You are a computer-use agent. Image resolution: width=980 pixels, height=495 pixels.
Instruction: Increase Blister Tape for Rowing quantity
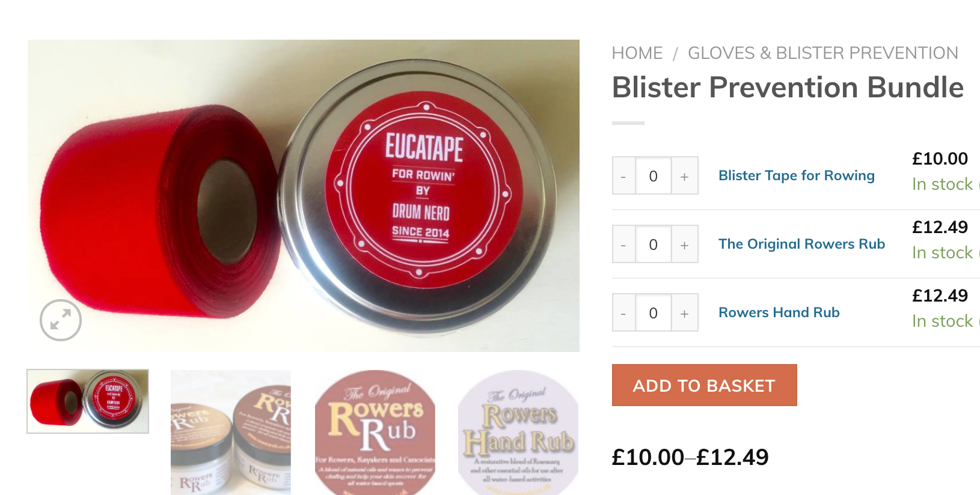click(684, 175)
